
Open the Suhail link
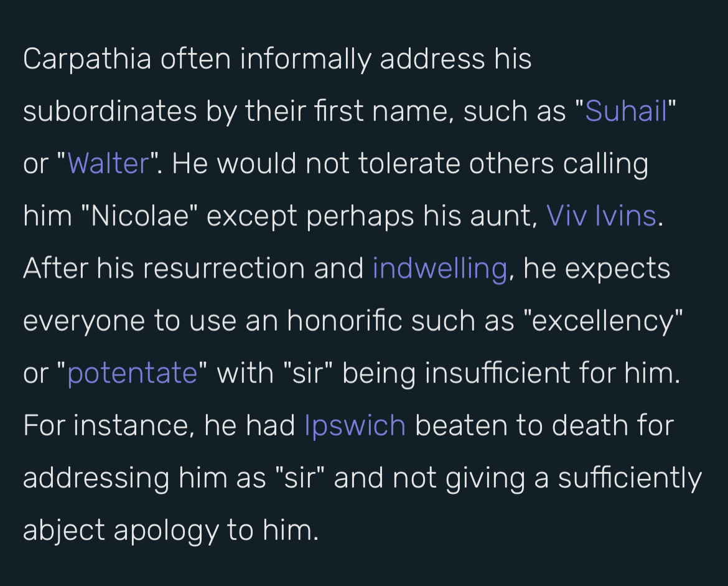pyautogui.click(x=626, y=111)
